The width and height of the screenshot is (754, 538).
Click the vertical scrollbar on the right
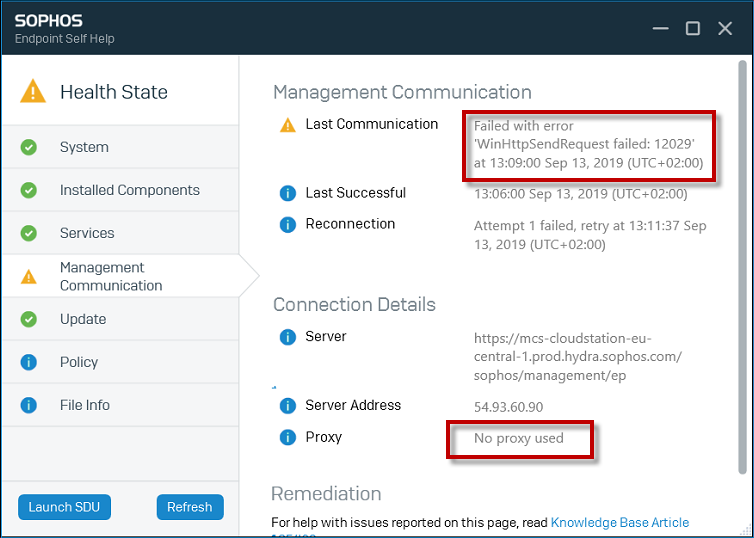743,267
